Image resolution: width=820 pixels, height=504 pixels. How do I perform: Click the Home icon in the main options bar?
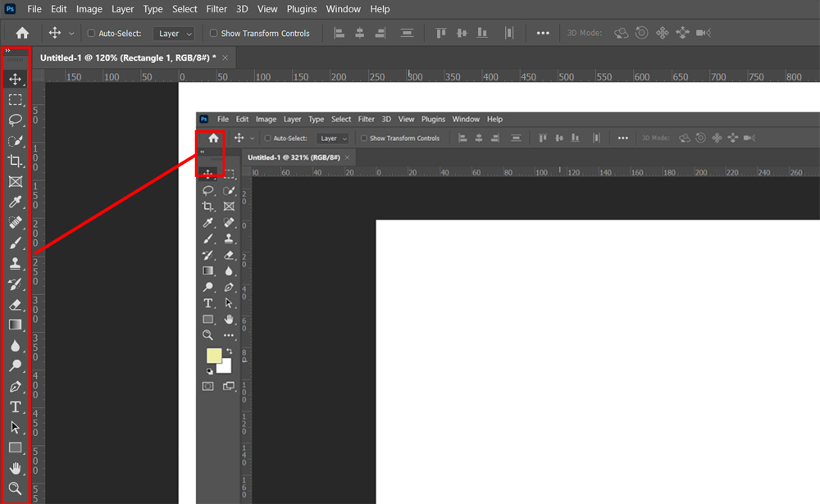[x=22, y=33]
